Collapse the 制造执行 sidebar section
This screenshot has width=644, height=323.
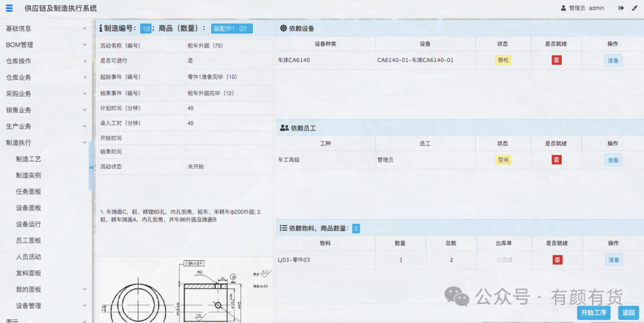click(x=45, y=143)
